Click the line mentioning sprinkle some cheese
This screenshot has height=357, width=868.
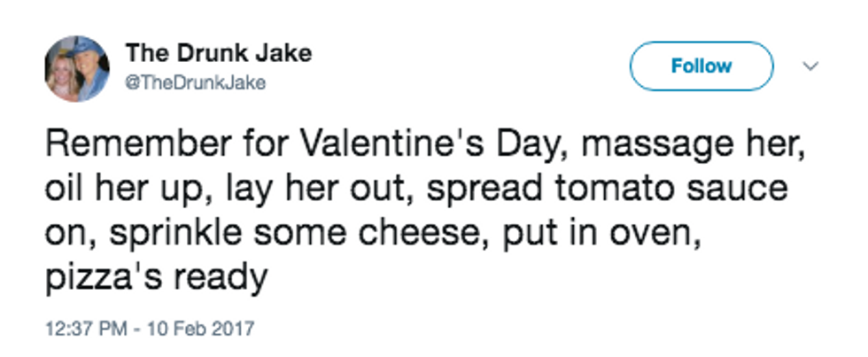(x=373, y=232)
